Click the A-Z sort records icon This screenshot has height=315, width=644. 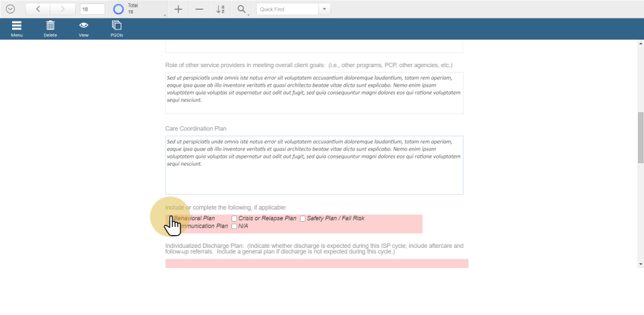(x=221, y=9)
